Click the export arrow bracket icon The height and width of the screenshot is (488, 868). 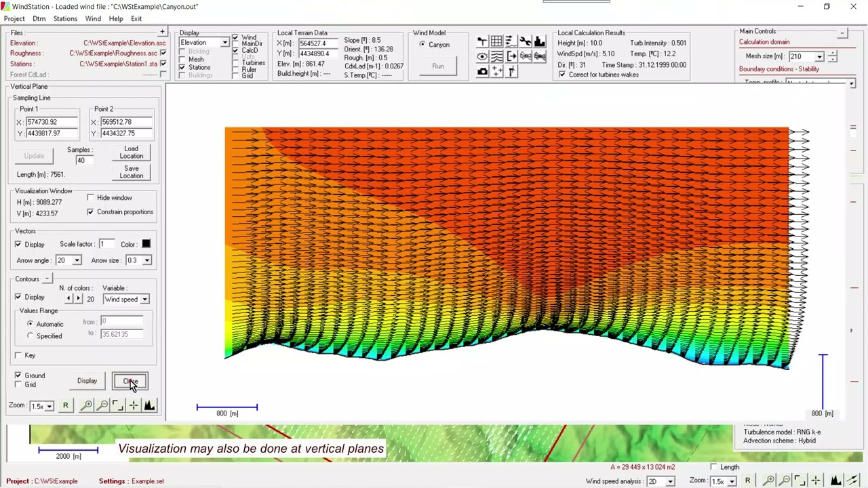[511, 57]
